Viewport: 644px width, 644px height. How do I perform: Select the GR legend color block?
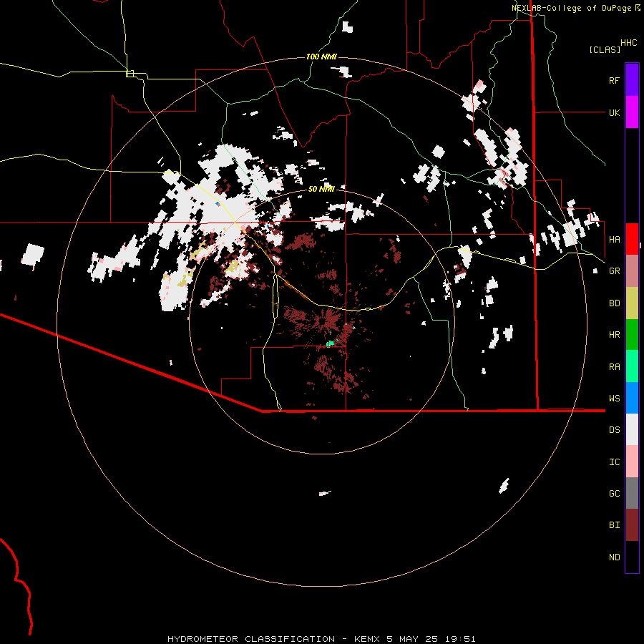(x=632, y=271)
